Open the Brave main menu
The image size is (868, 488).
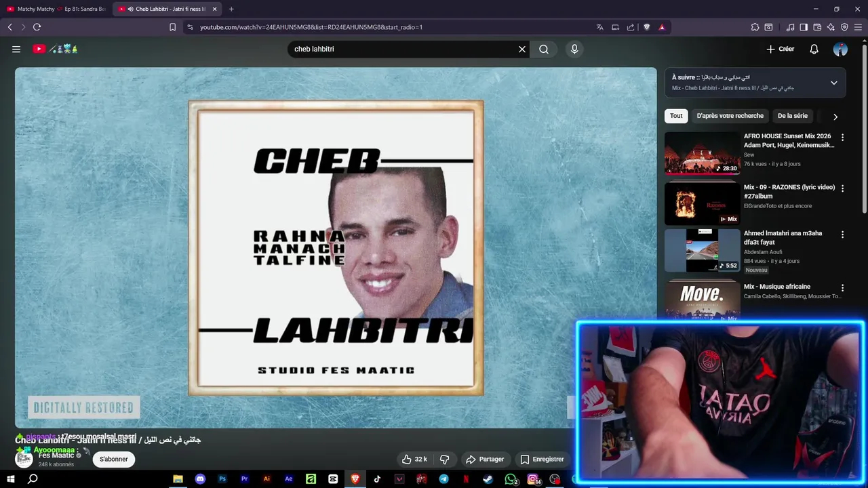click(858, 27)
